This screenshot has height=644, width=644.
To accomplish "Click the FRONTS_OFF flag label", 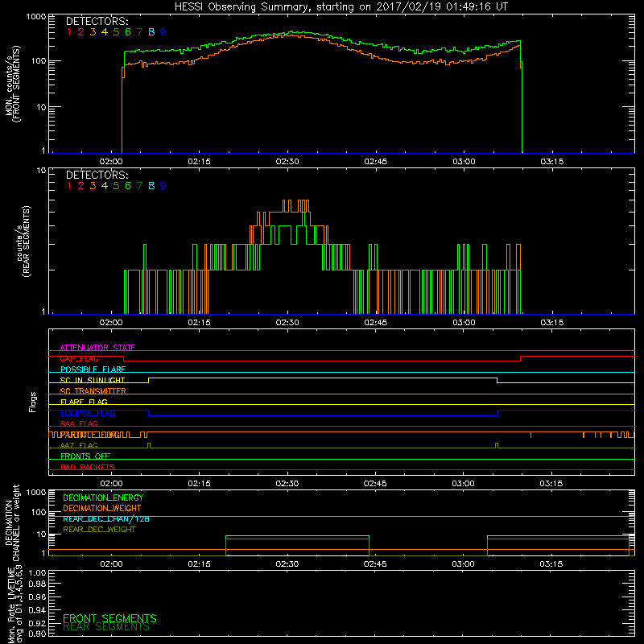I will (85, 456).
